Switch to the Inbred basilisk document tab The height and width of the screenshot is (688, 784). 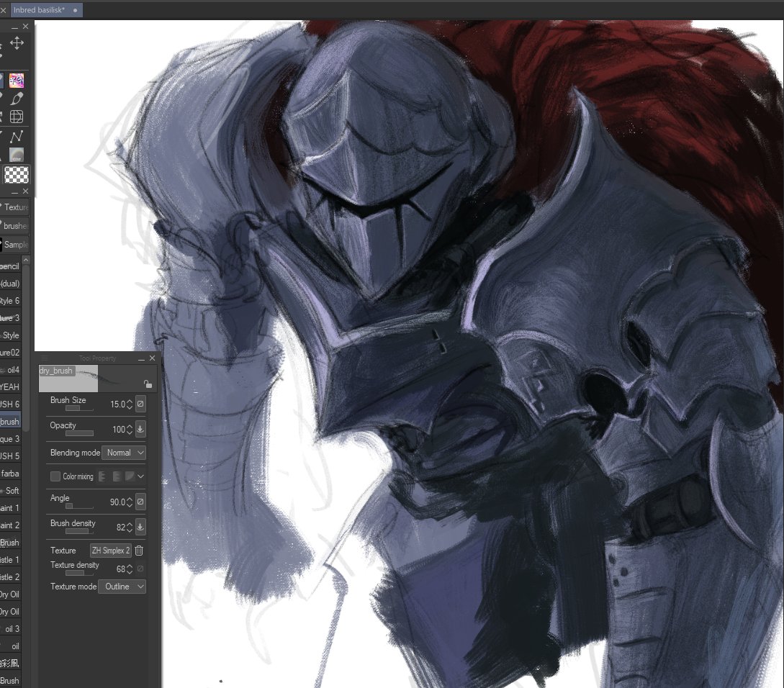click(x=47, y=10)
